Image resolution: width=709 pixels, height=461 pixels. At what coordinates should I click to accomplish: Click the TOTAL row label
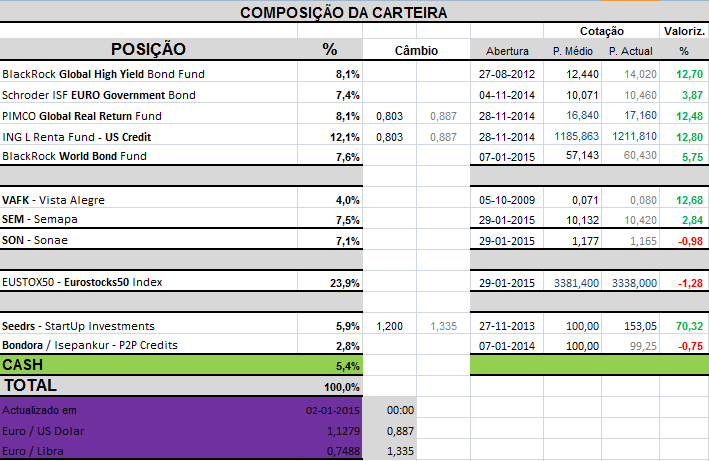click(x=31, y=385)
